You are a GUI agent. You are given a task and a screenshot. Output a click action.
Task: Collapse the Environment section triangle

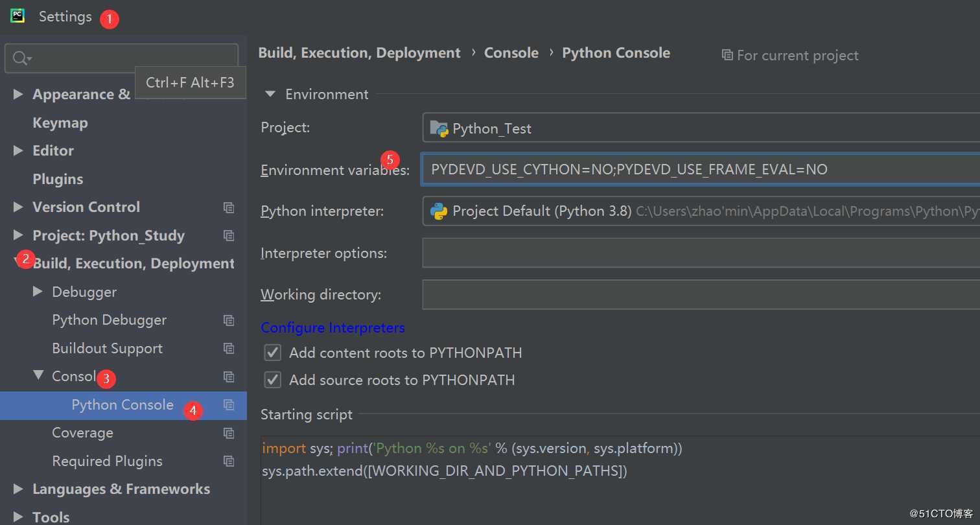pyautogui.click(x=270, y=94)
